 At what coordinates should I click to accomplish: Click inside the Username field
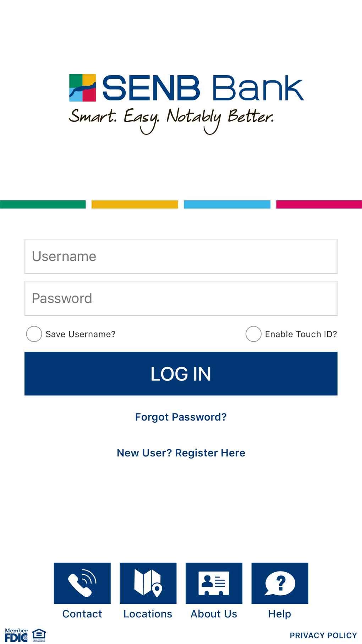(x=181, y=256)
